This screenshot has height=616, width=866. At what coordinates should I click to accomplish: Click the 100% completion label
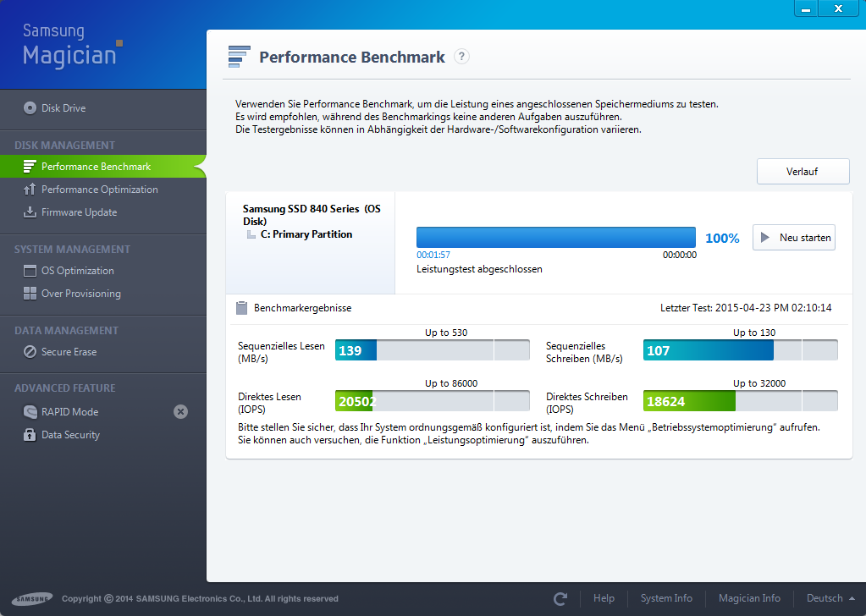[x=722, y=239]
